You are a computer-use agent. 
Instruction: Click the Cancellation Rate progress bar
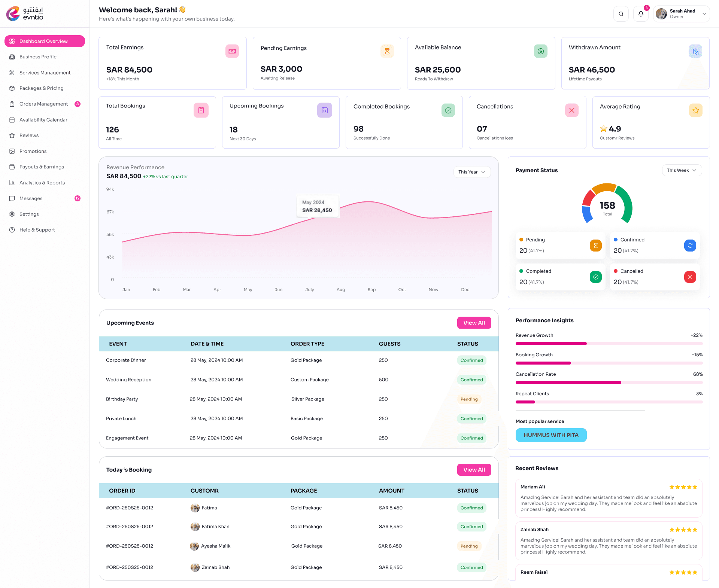coord(609,383)
